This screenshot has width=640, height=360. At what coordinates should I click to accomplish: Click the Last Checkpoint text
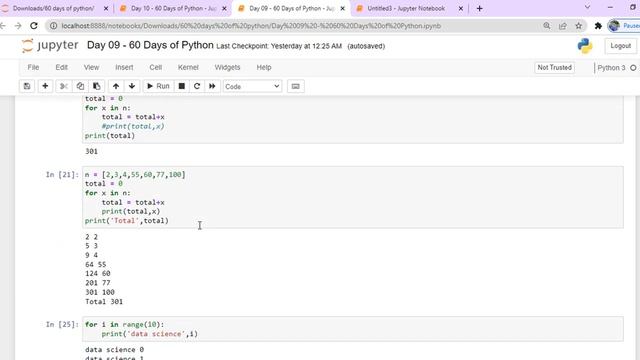(x=279, y=46)
